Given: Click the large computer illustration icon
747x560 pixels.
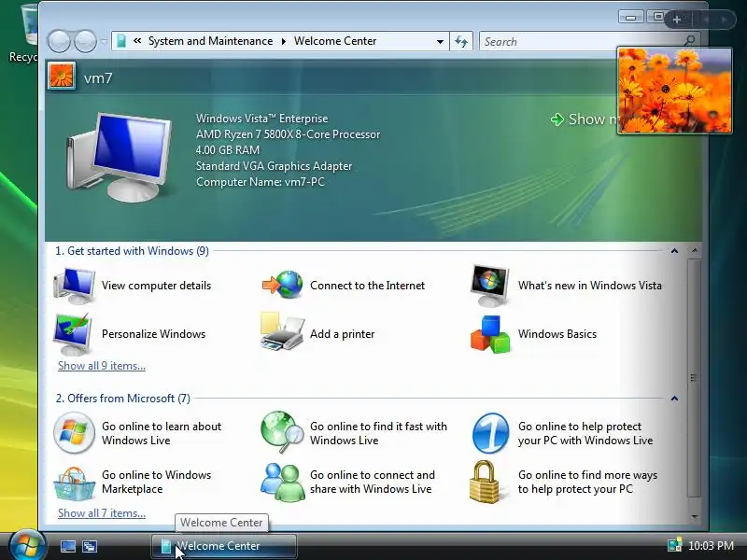Looking at the screenshot, I should pos(119,157).
